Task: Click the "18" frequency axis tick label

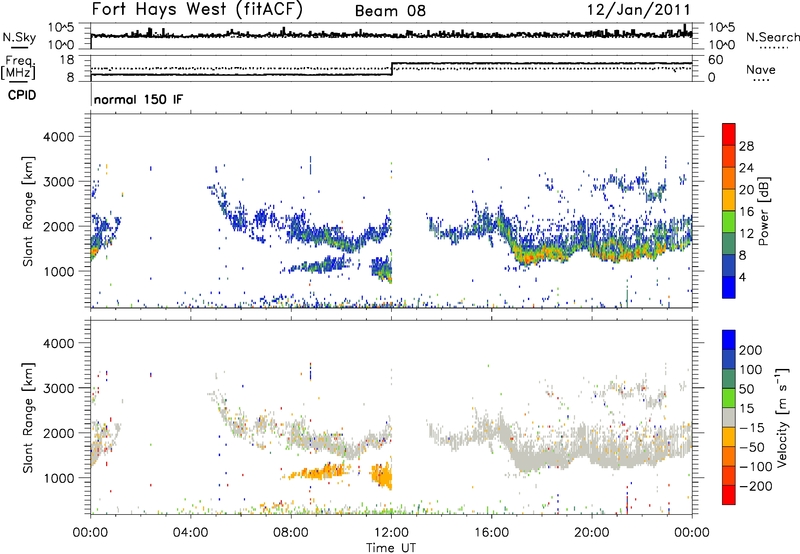Action: (66, 60)
